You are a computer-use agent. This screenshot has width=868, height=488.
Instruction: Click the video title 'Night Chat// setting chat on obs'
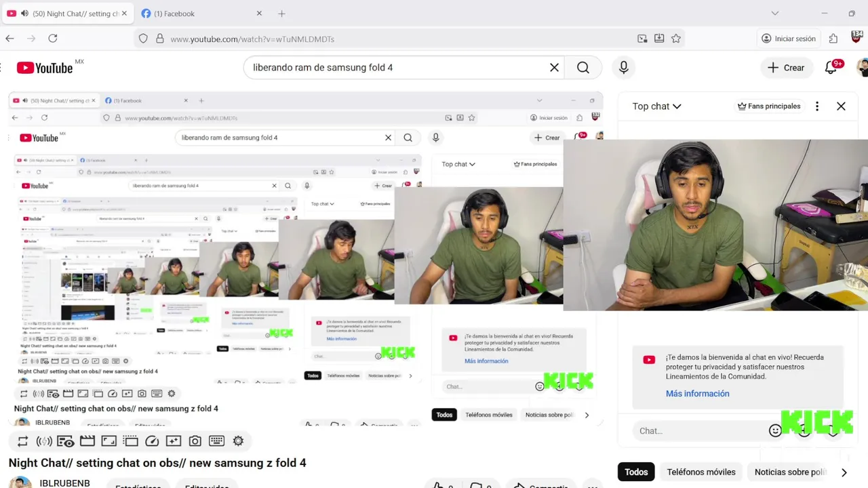point(157,463)
